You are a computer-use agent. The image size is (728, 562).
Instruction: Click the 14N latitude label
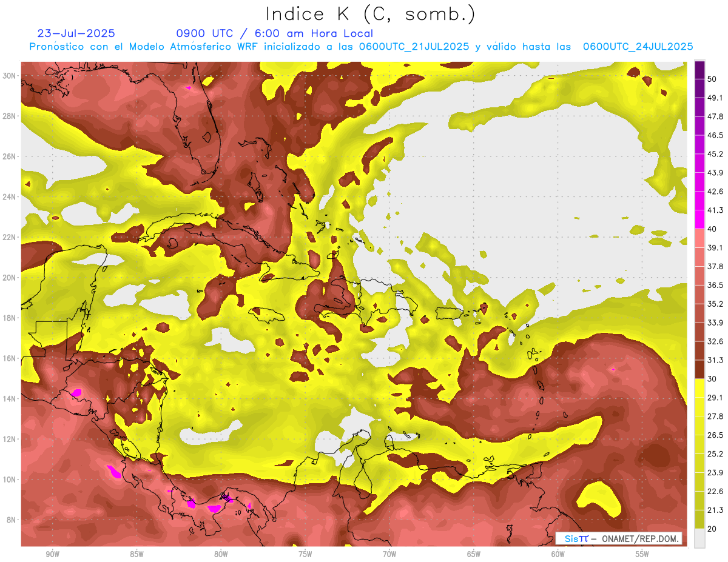[x=9, y=398]
